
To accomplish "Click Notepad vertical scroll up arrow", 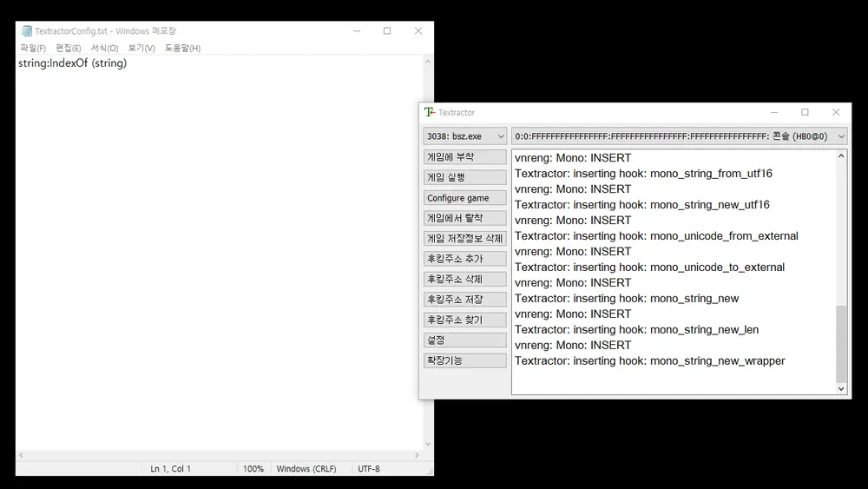I will coord(428,62).
